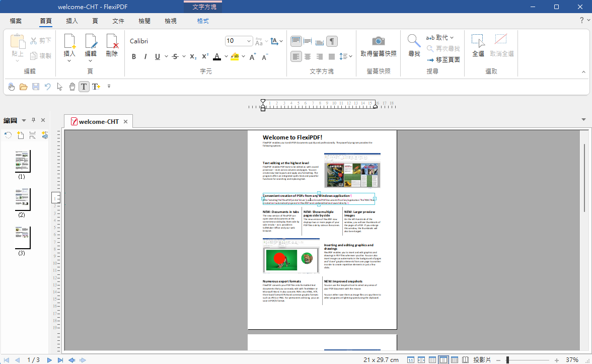
Task: Open the font size dropdown
Action: pos(249,41)
